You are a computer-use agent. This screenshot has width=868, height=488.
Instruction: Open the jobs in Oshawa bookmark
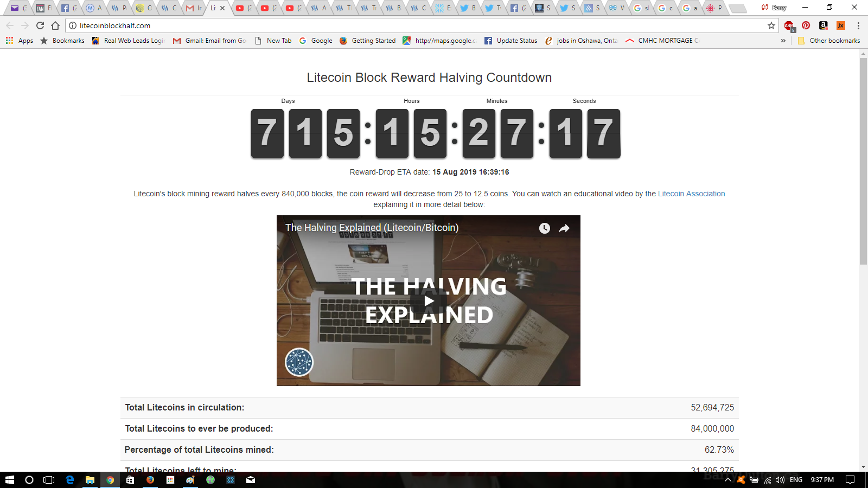coord(581,41)
